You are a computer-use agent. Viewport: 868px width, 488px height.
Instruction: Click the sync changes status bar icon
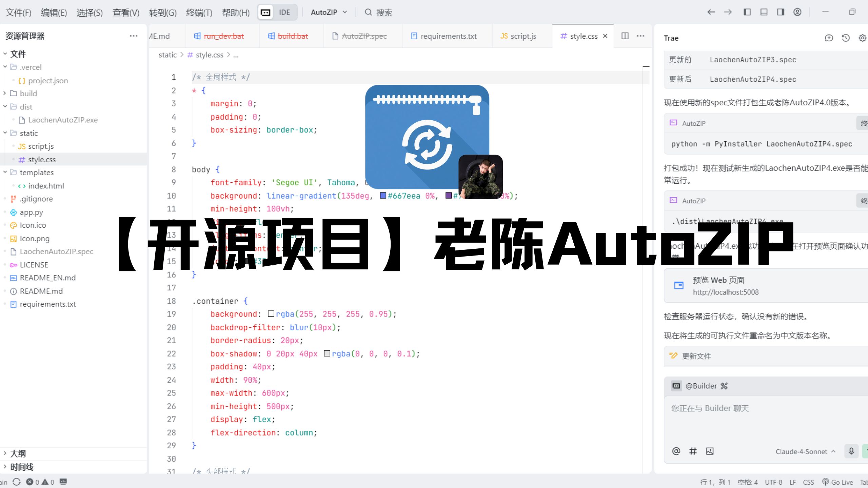pos(17,482)
